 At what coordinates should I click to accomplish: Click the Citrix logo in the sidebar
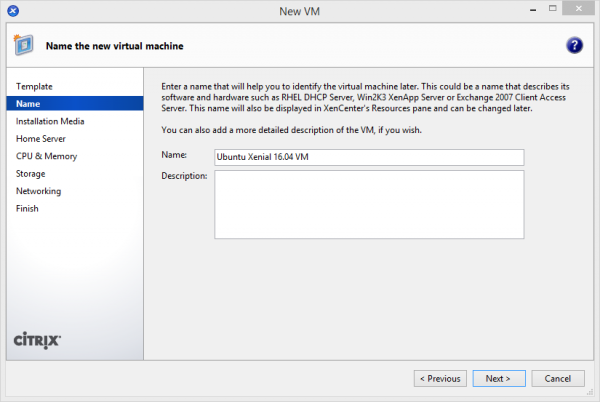[38, 340]
